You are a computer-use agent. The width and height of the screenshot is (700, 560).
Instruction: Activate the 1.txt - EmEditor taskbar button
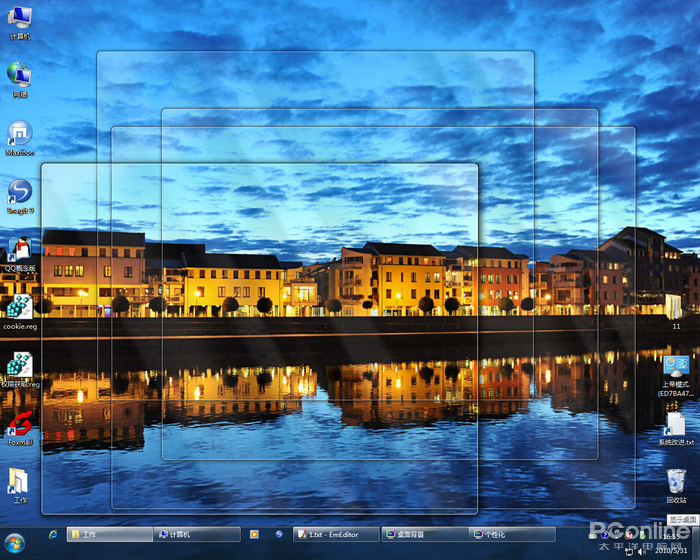(x=336, y=535)
